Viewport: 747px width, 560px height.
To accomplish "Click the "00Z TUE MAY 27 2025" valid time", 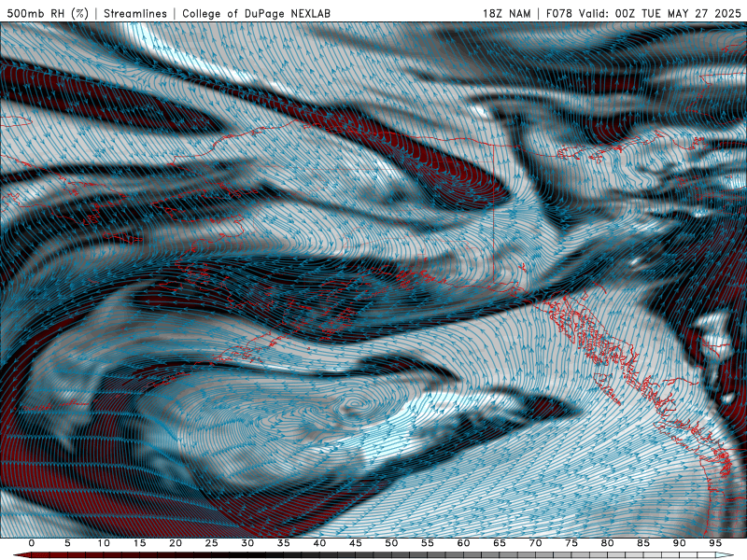I will pyautogui.click(x=679, y=14).
